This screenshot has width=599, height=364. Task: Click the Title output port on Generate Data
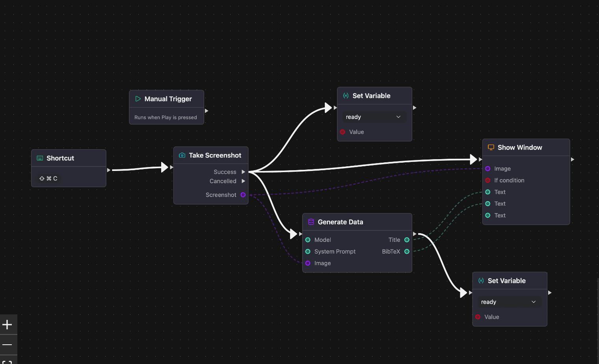click(x=407, y=240)
